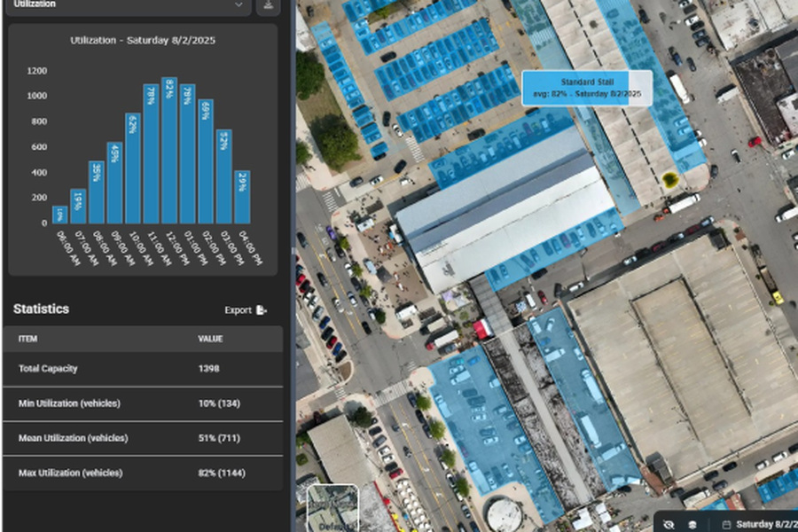
Task: Toggle the hide-overlay eye icon
Action: [x=669, y=525]
